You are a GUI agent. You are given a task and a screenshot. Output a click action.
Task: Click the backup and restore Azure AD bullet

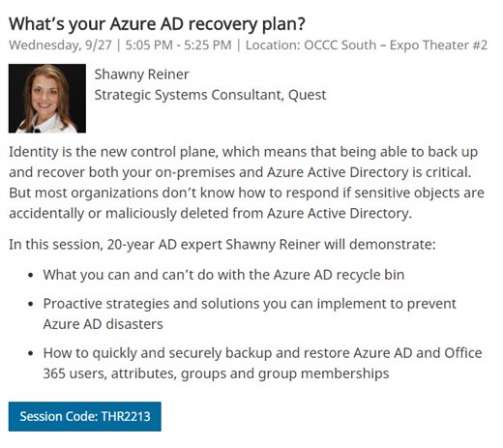coord(262,363)
